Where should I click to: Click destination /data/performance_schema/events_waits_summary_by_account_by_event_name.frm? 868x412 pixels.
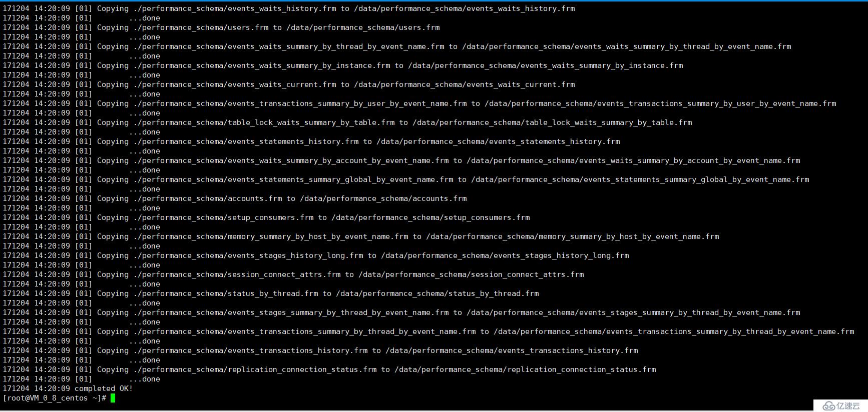pos(633,160)
